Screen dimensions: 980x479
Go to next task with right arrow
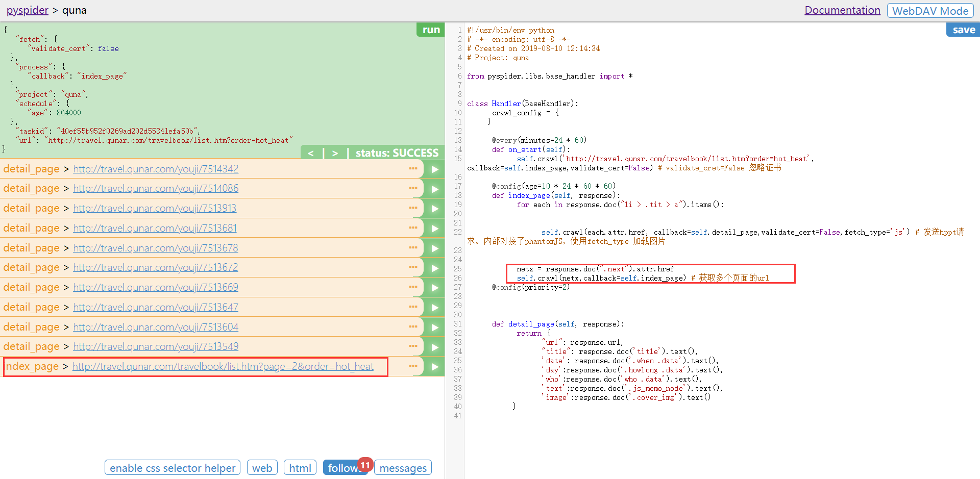[x=335, y=153]
